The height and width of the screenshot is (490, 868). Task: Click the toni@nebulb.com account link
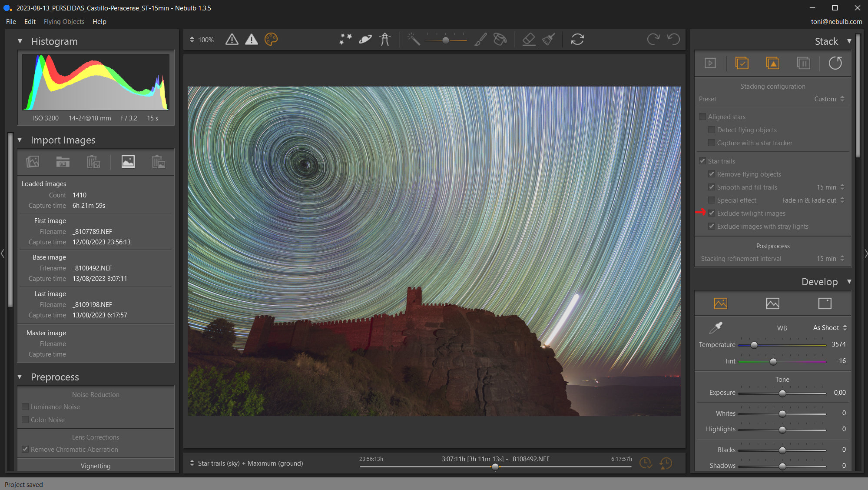836,21
